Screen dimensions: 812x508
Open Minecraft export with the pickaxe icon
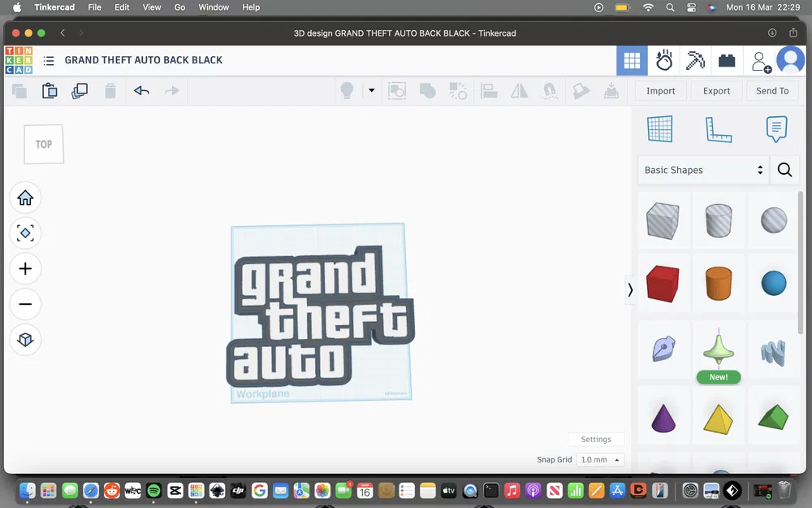[694, 60]
